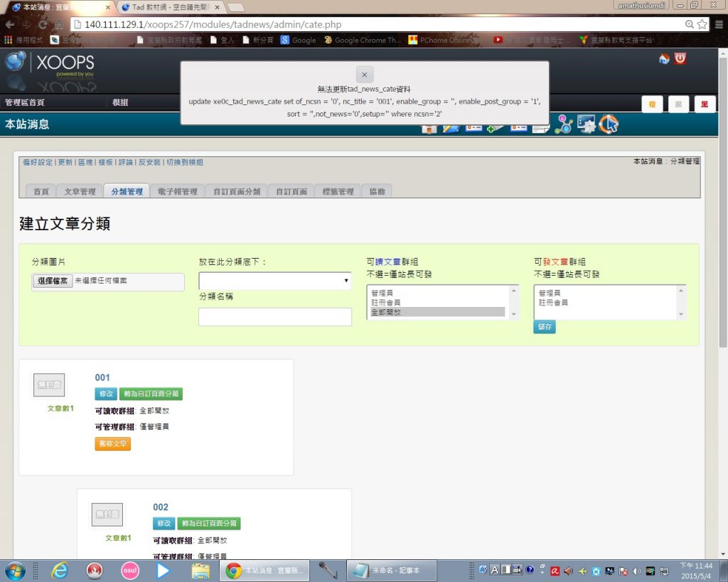728x582 pixels.
Task: Select the 黑 black theme swatch
Action: click(705, 104)
